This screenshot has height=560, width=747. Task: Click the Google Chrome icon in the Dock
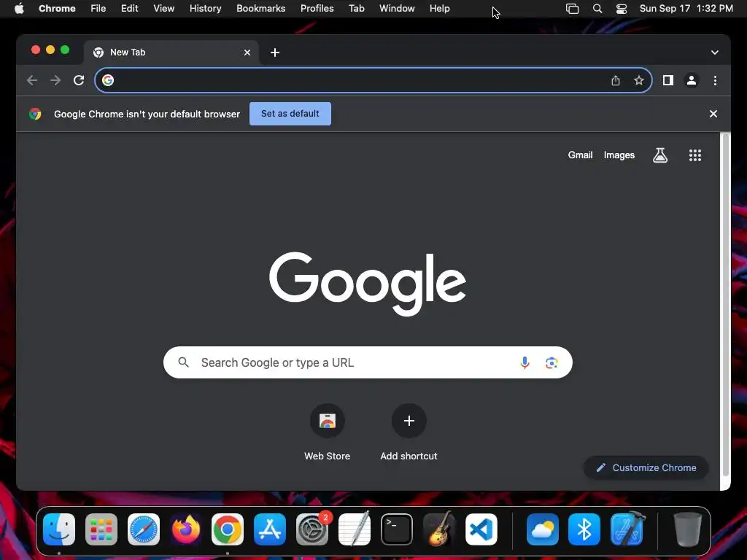click(x=228, y=529)
